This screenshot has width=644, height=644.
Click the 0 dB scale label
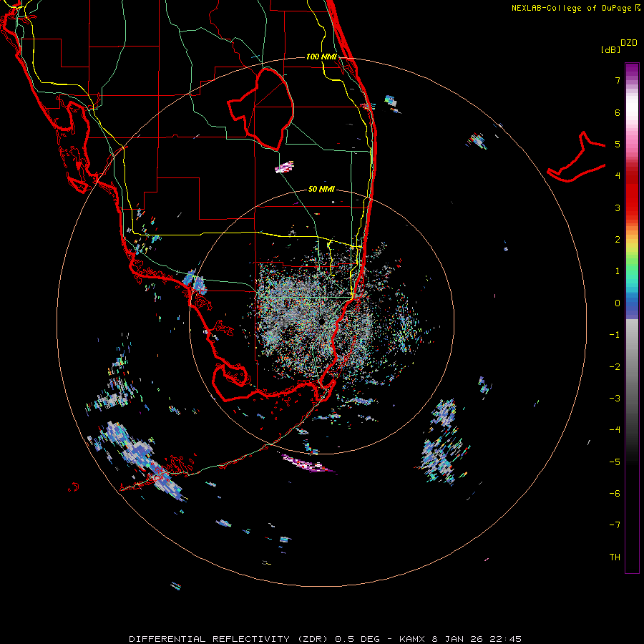point(618,303)
